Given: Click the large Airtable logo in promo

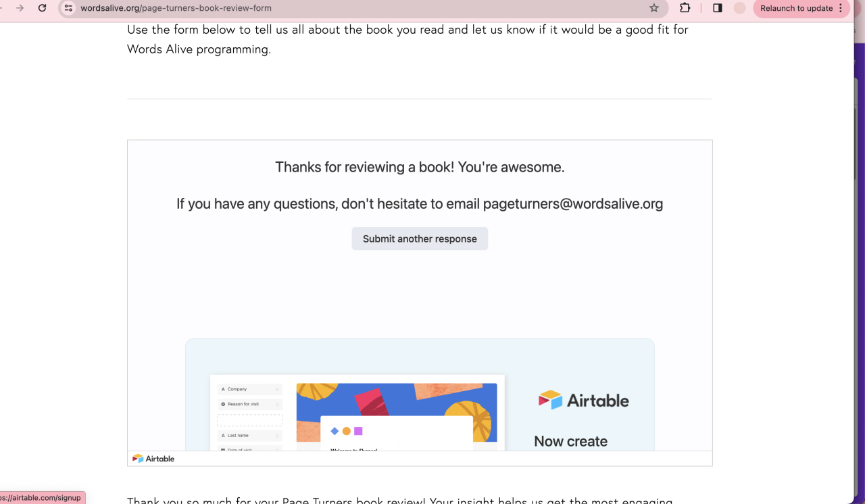Looking at the screenshot, I should (584, 400).
